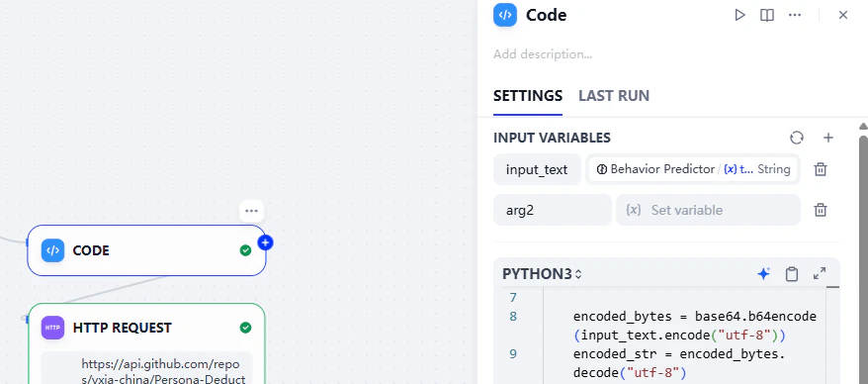This screenshot has height=384, width=868.
Task: Change the Behavior Predictor variable source
Action: [692, 169]
